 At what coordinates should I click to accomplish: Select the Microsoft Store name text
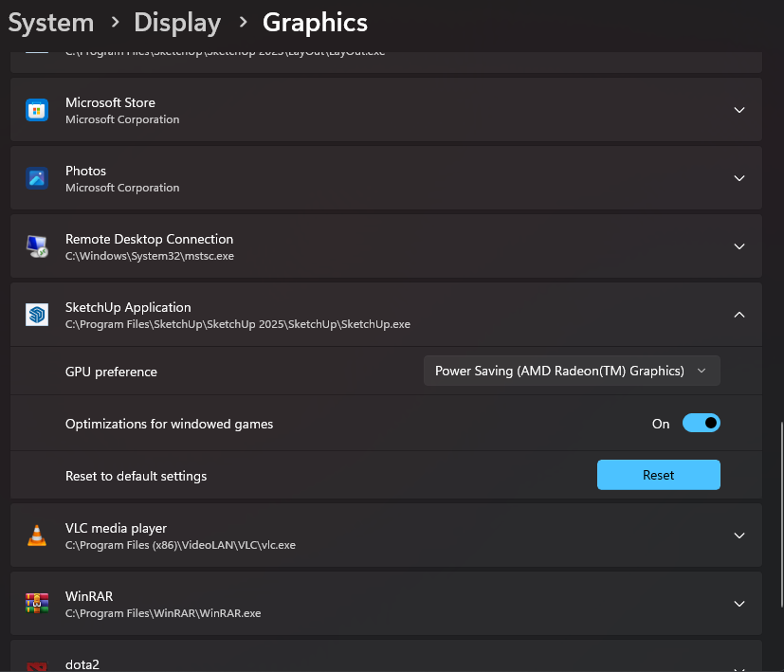click(x=110, y=102)
